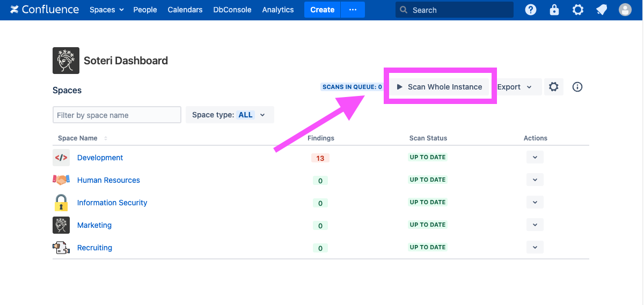Image resolution: width=644 pixels, height=305 pixels.
Task: Open the Help question mark icon
Action: [531, 10]
